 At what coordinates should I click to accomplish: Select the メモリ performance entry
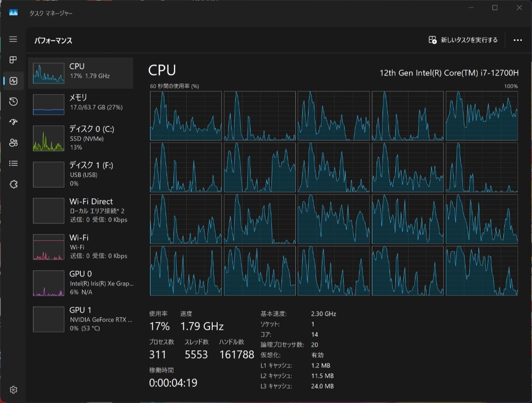coord(81,104)
